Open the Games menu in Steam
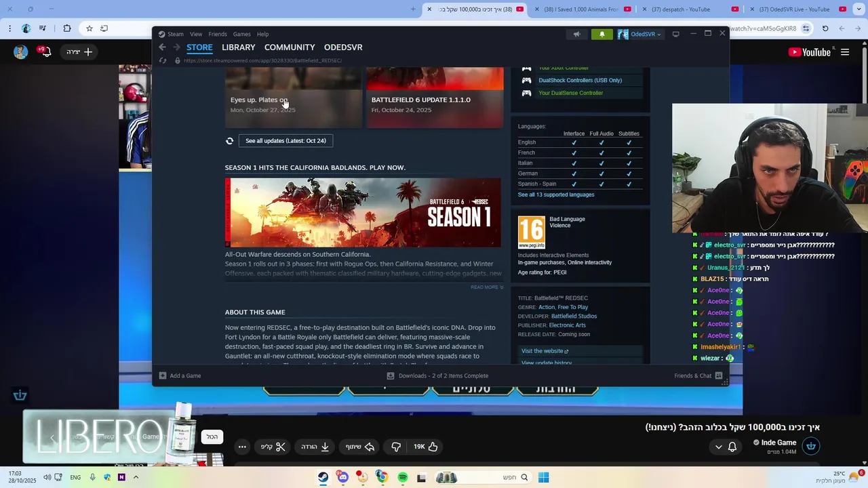 (x=242, y=34)
